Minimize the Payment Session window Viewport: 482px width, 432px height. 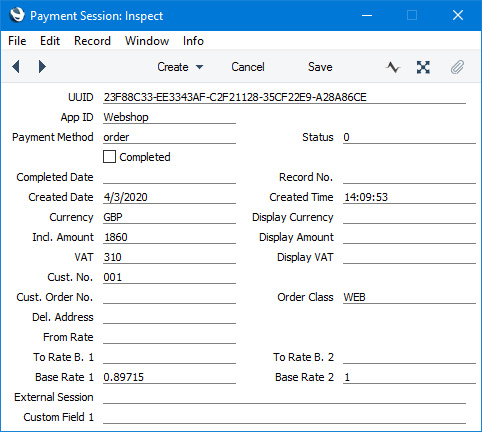click(367, 15)
